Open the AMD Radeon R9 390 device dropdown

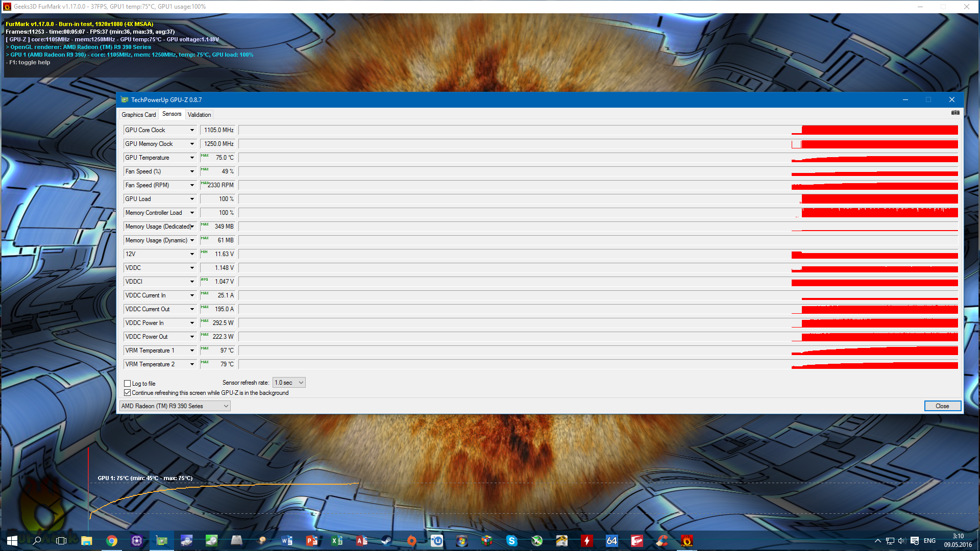point(175,406)
